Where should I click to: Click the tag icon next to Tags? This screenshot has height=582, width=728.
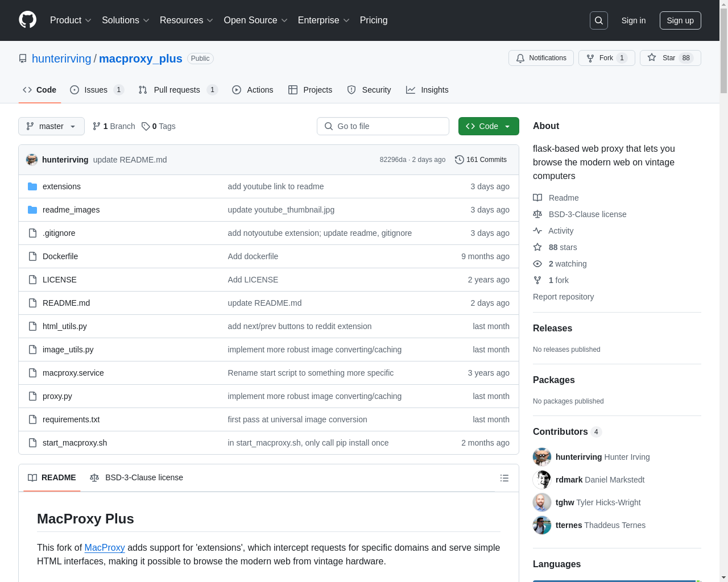tap(146, 126)
